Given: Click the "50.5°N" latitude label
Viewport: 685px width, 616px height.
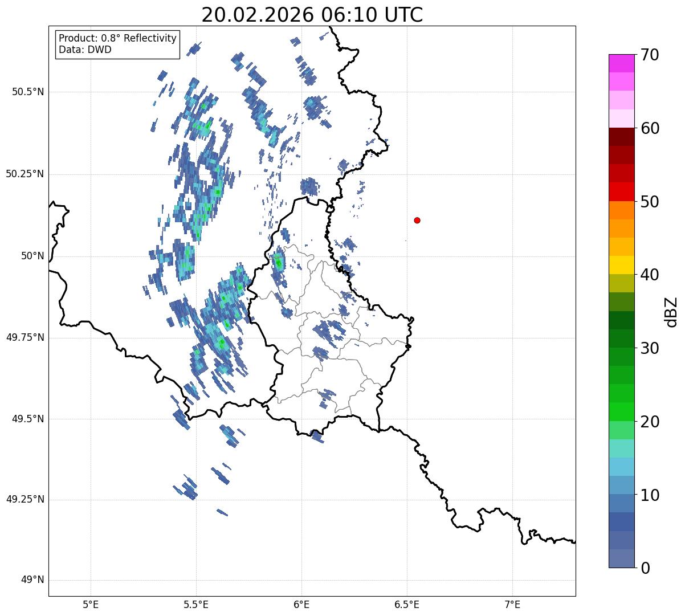Looking at the screenshot, I should (28, 92).
